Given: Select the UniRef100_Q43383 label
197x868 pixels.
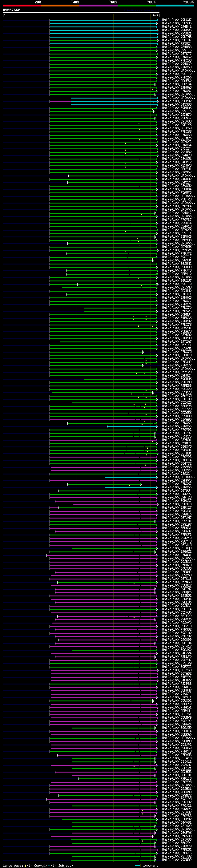Looking at the screenshot, I should coord(177,105).
